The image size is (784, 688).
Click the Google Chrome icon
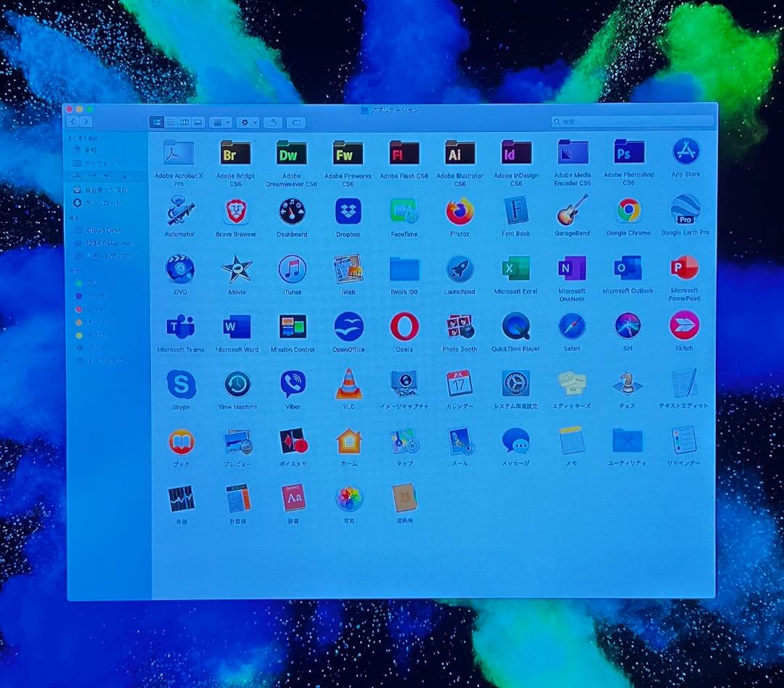click(629, 210)
